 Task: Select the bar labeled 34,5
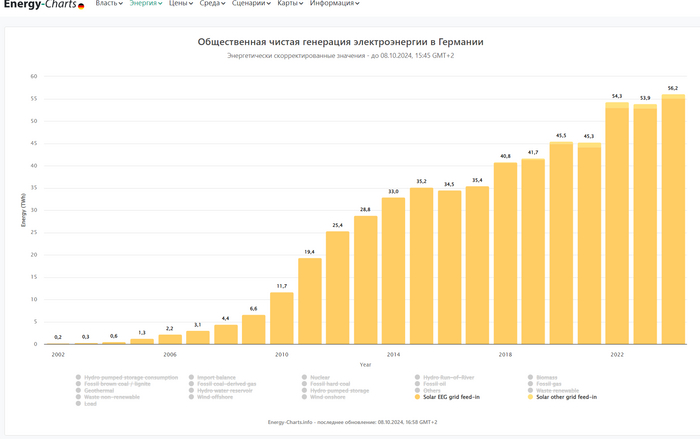pos(450,267)
